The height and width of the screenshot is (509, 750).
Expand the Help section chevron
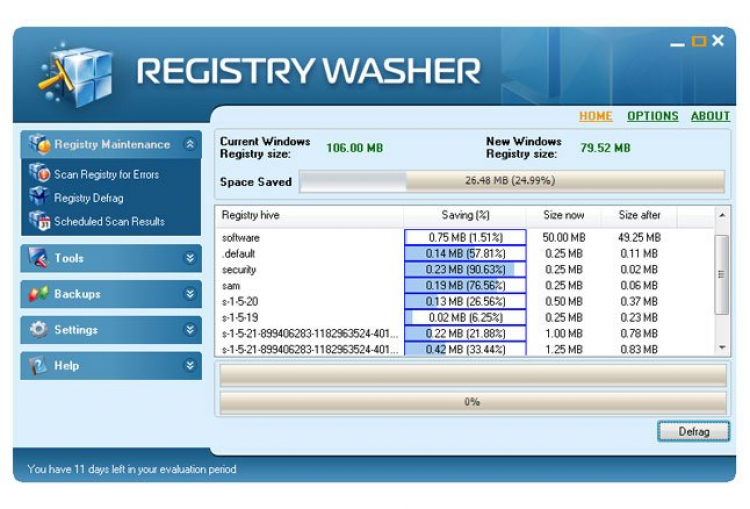point(190,365)
